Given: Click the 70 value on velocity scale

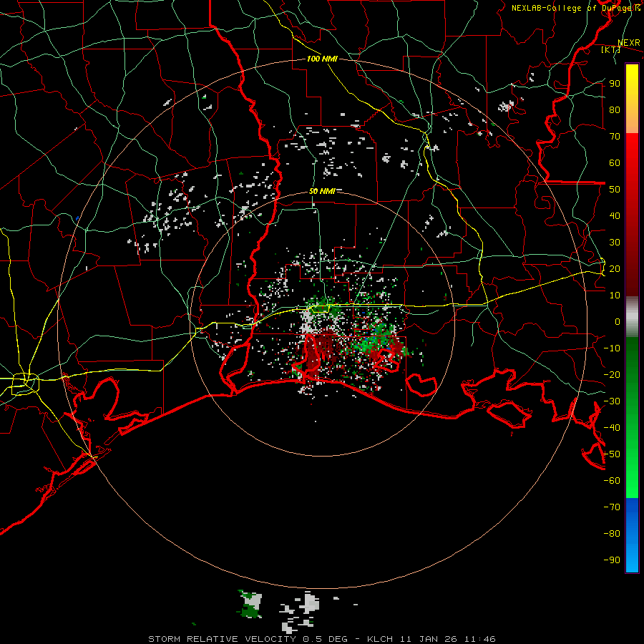Looking at the screenshot, I should (615, 137).
